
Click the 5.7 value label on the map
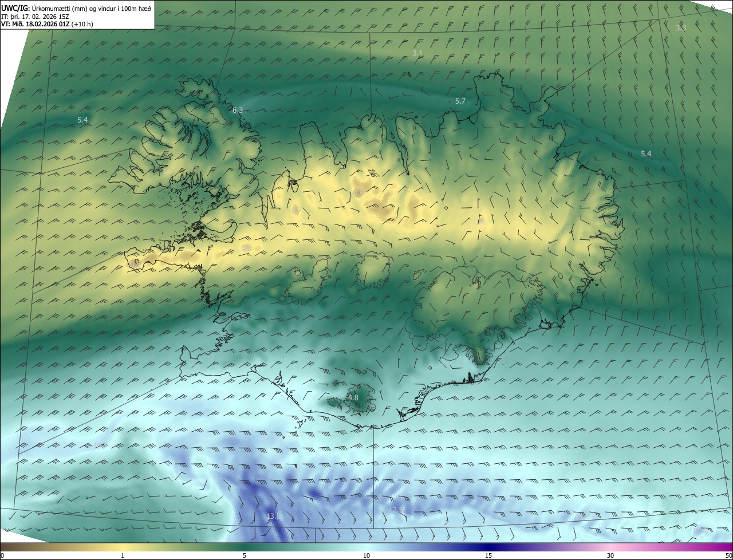tap(460, 101)
